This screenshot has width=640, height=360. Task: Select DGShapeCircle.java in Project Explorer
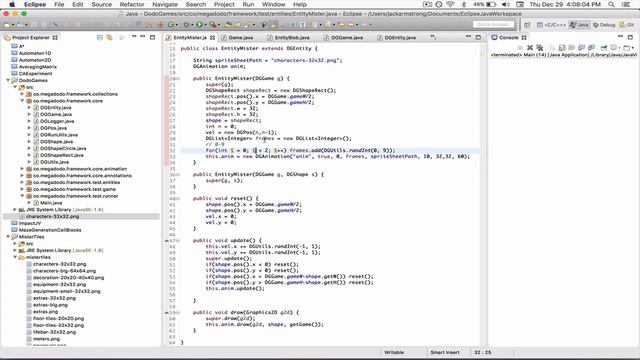tap(63, 148)
